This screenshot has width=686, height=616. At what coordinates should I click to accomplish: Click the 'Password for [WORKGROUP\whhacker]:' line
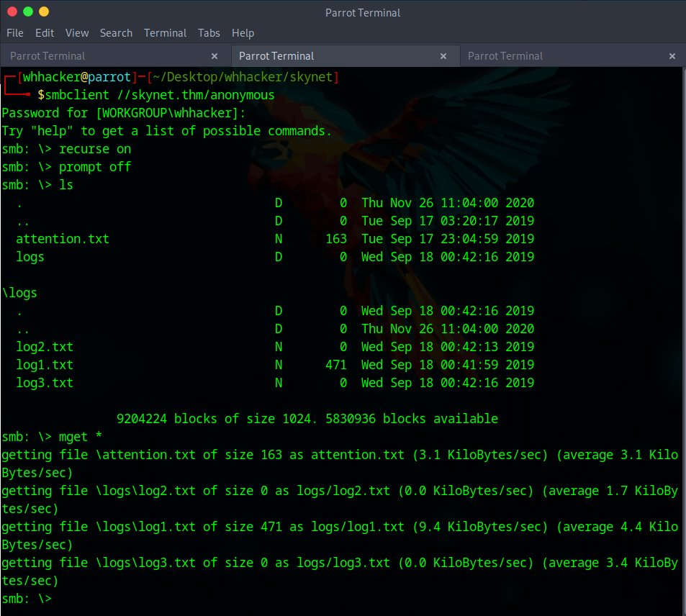point(123,113)
